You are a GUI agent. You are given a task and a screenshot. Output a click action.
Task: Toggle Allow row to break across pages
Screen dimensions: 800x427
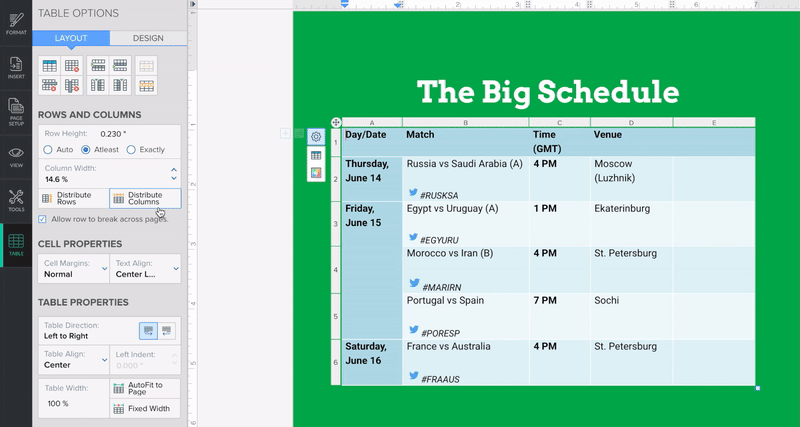[x=42, y=218]
